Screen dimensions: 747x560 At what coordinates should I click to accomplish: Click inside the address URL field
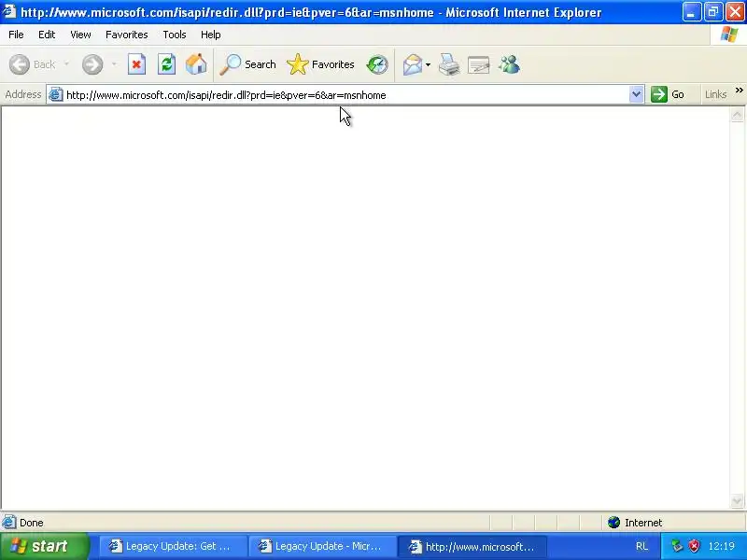pos(345,95)
